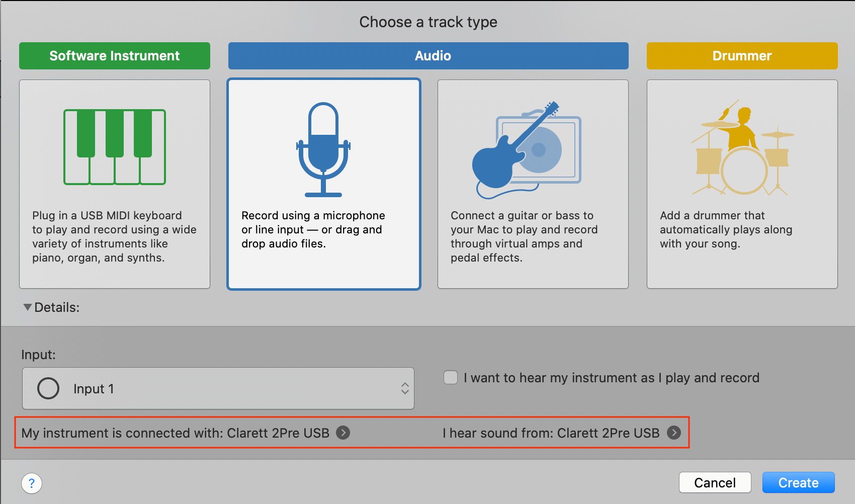The height and width of the screenshot is (504, 855).
Task: Switch to the Drummer tab
Action: tap(742, 56)
